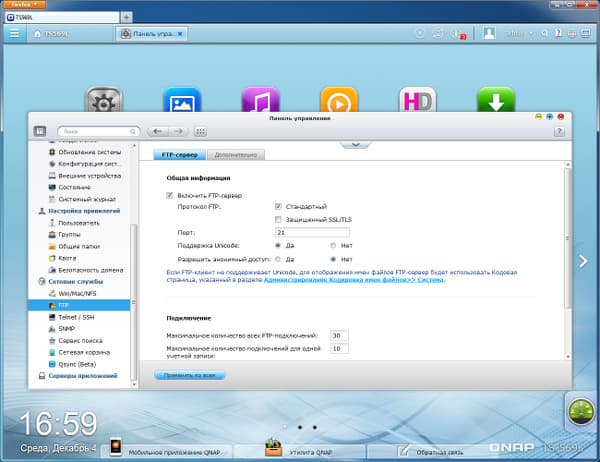Image resolution: width=600 pixels, height=462 pixels.
Task: Open a new browser tab
Action: [x=126, y=17]
